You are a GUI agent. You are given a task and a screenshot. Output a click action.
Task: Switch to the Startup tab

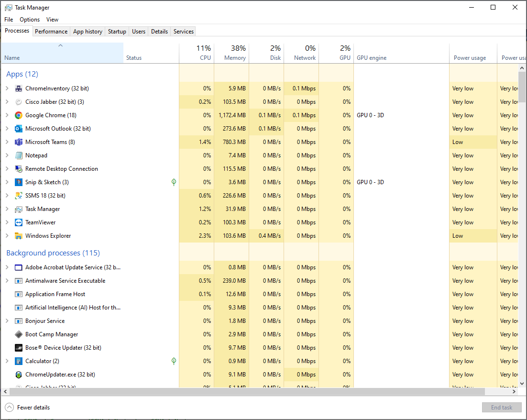tap(117, 32)
